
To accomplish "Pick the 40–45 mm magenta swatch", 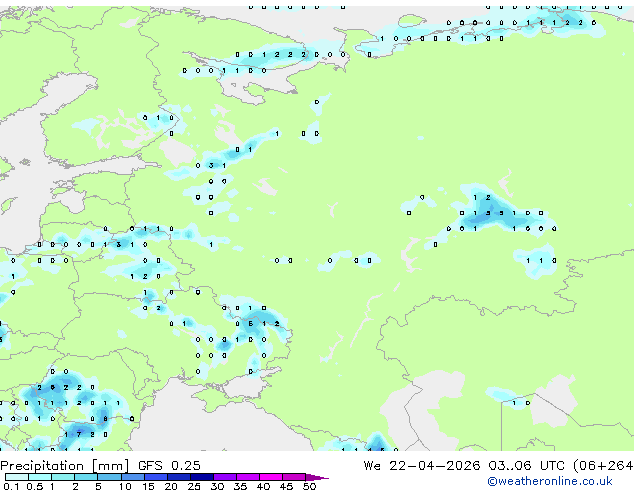I will (271, 477).
